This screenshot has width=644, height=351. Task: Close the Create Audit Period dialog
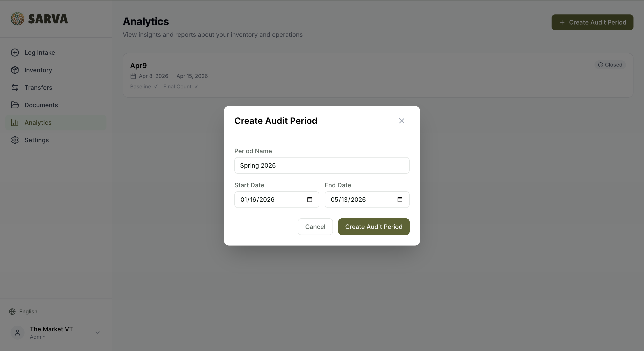tap(402, 121)
